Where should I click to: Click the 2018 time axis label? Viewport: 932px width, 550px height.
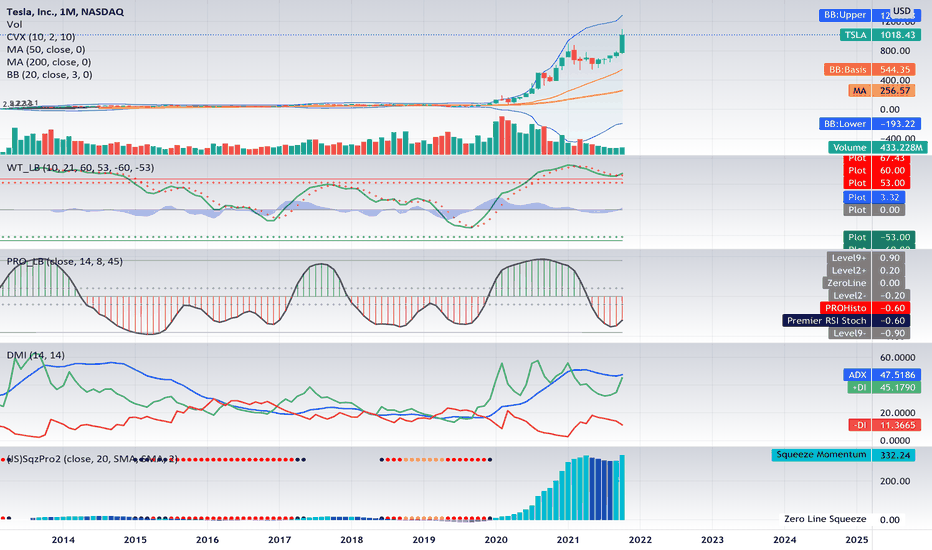point(352,540)
